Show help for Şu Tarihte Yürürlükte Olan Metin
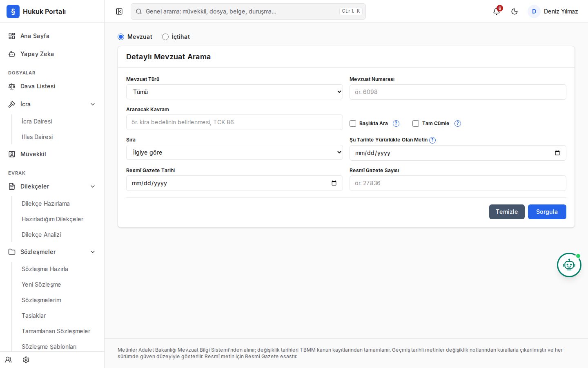This screenshot has height=368, width=588. click(432, 140)
